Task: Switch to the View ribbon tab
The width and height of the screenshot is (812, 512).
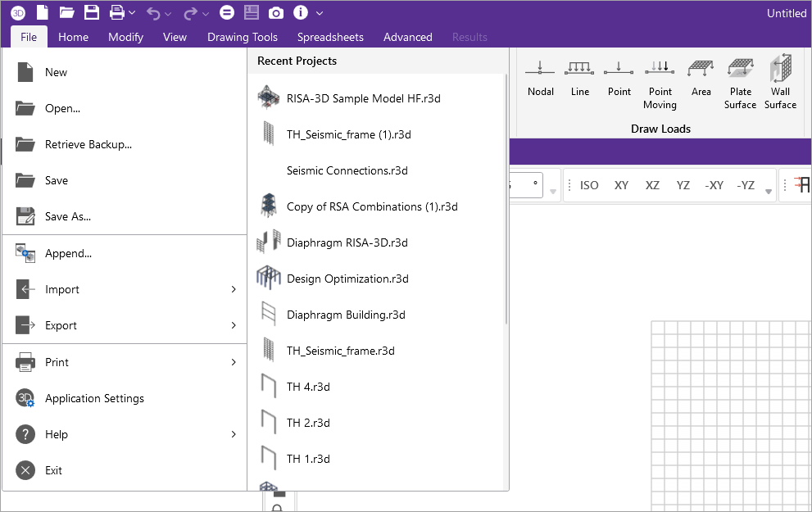Action: pos(175,38)
